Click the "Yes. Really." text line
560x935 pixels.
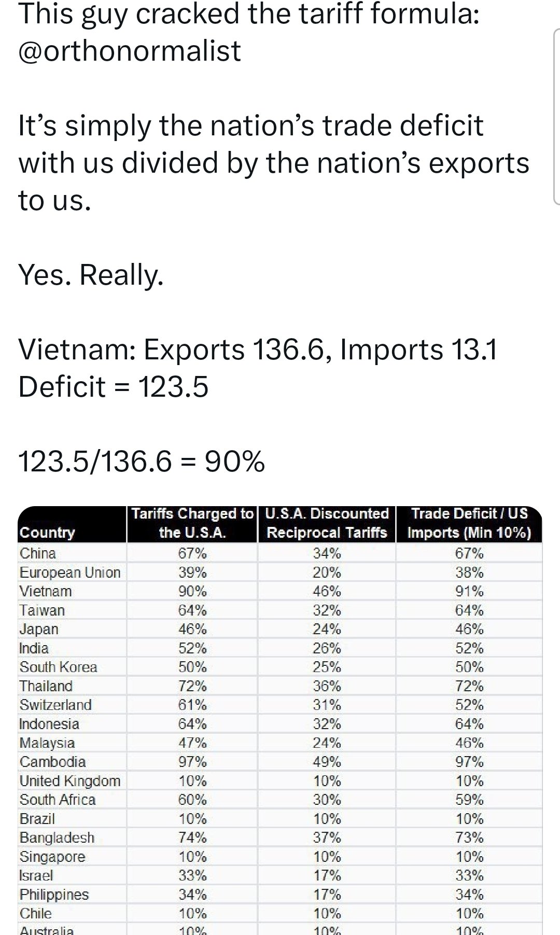91,274
